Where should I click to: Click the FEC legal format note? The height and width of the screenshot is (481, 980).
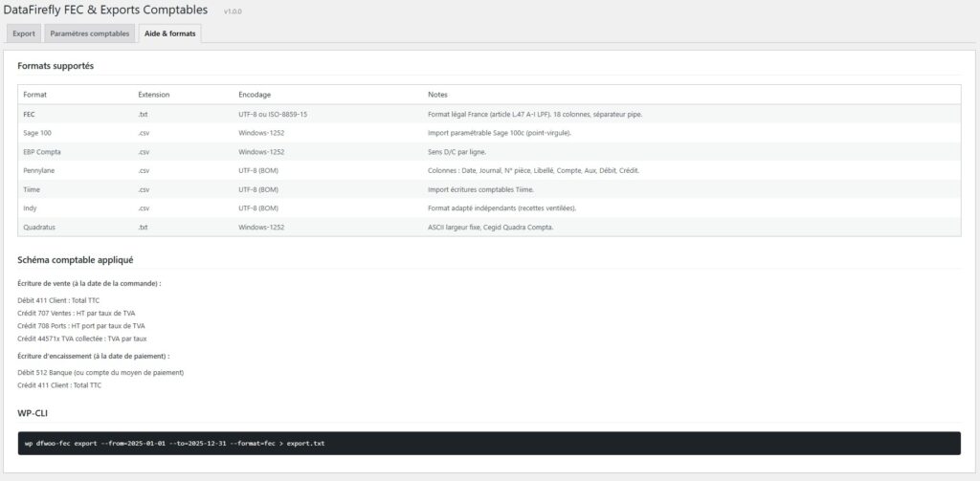535,115
